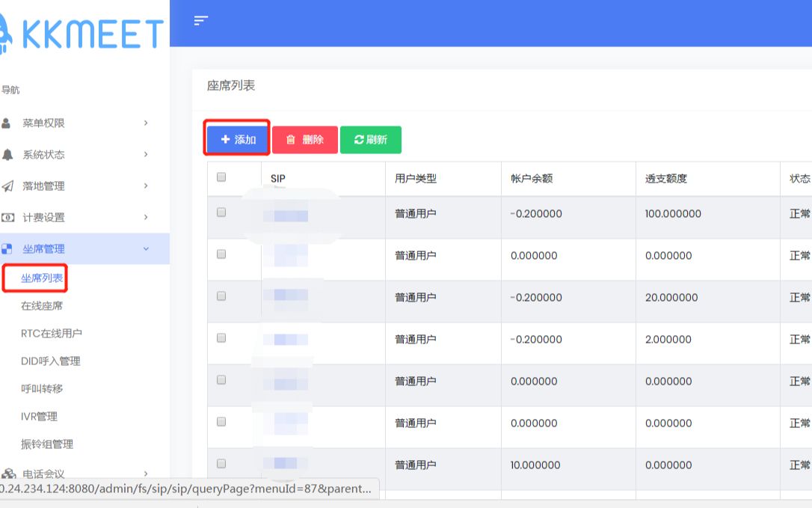Expand the 系统状态 menu chevron

coord(147,154)
